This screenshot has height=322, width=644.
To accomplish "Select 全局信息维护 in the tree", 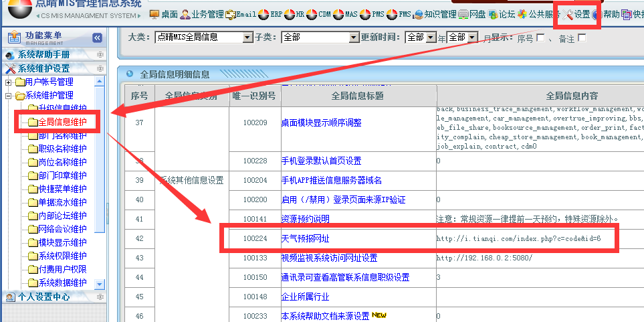I will pos(62,123).
